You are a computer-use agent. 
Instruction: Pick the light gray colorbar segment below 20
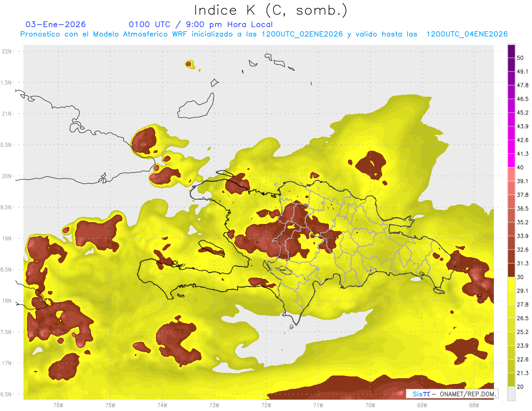click(x=511, y=393)
